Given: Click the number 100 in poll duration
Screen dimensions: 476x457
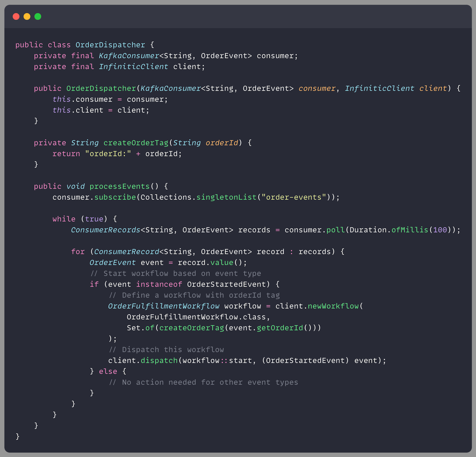Looking at the screenshot, I should click(440, 230).
